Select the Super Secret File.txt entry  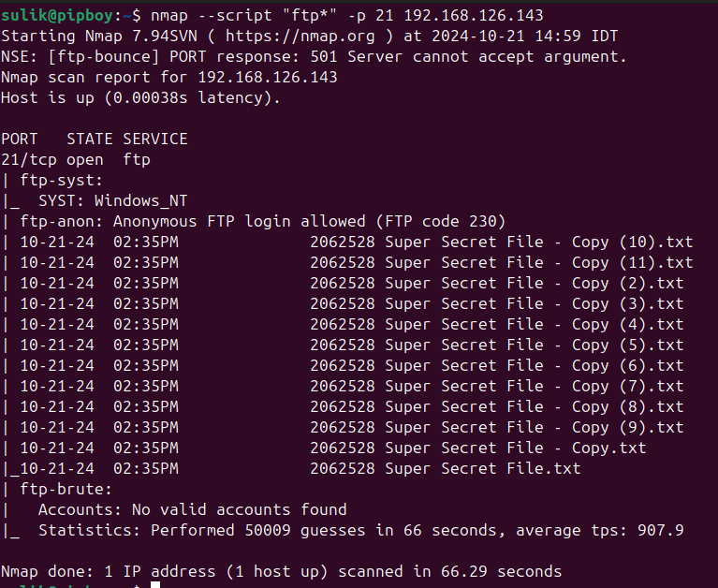483,468
